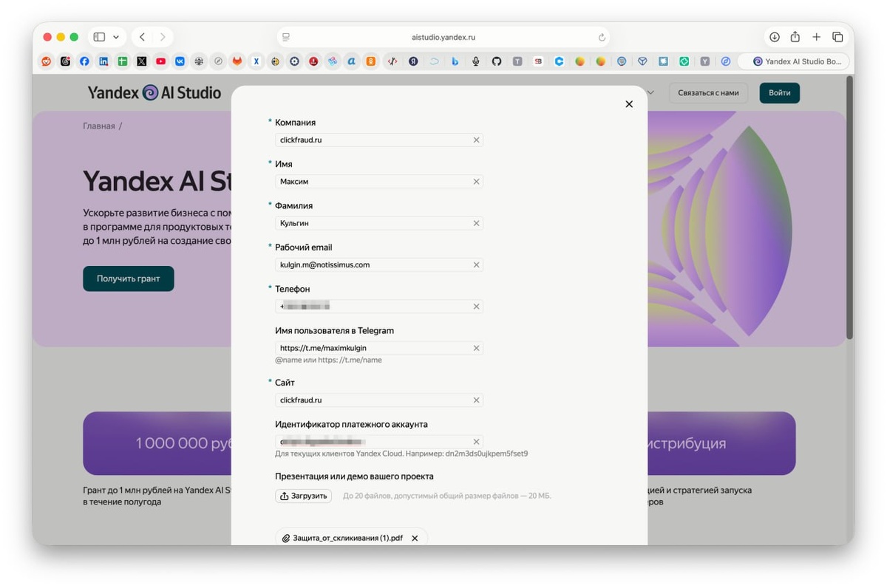Image resolution: width=887 pixels, height=588 pixels.
Task: Reload the aistudio.yandex.ru page
Action: coord(602,37)
